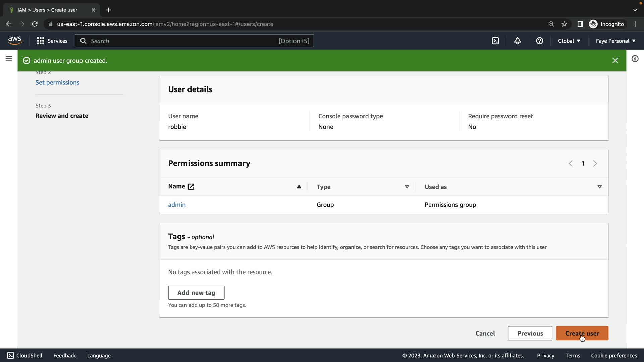The height and width of the screenshot is (362, 644).
Task: Dismiss the admin user group created banner
Action: [x=615, y=61]
